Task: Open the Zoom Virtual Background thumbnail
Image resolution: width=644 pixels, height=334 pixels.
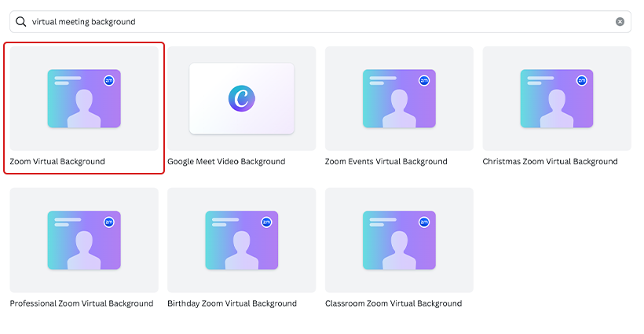Action: [84, 98]
